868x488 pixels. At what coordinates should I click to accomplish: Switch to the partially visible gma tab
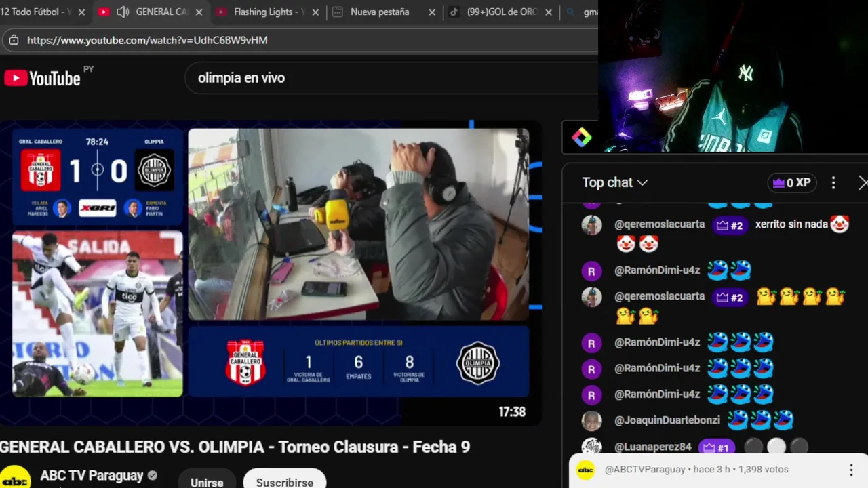click(x=581, y=12)
